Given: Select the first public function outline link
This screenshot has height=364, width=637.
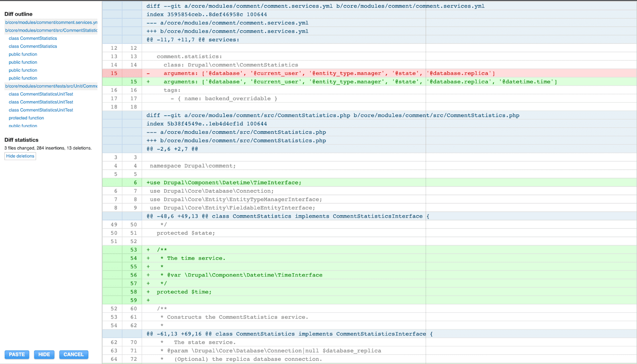Looking at the screenshot, I should 23,55.
